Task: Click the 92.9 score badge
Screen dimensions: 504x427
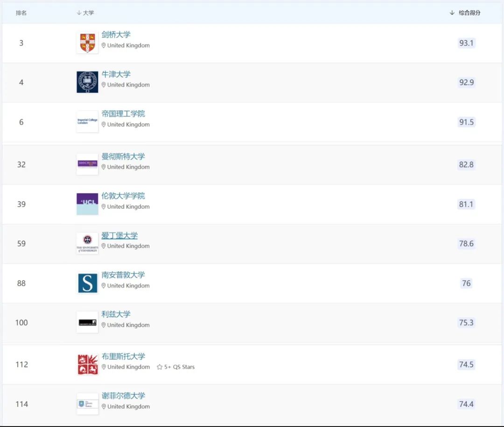Action: coord(466,82)
